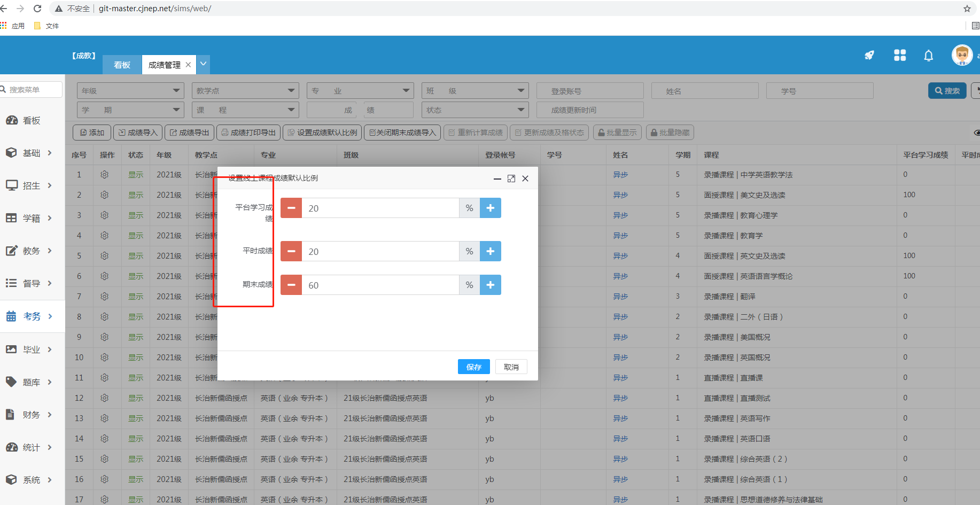Click the rocket icon in header

coord(869,55)
